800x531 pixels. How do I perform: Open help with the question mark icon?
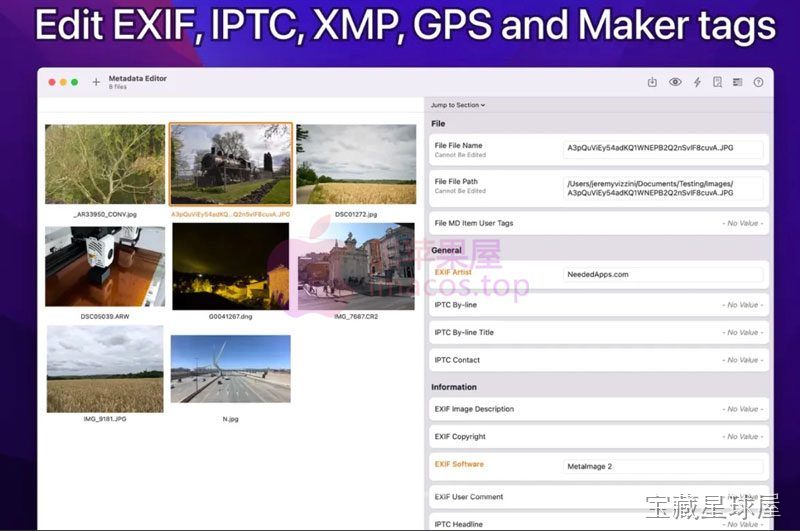758,82
